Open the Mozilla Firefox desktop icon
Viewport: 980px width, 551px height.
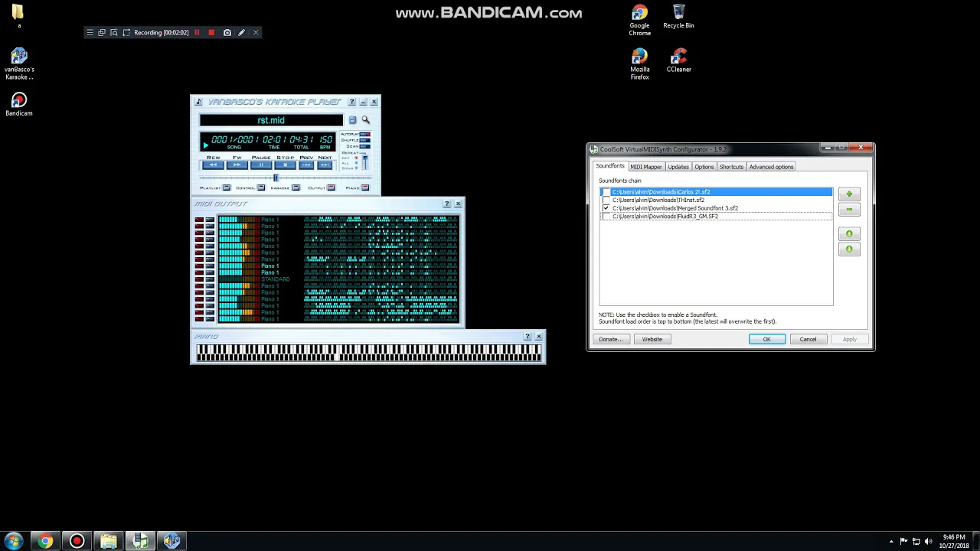pyautogui.click(x=640, y=64)
